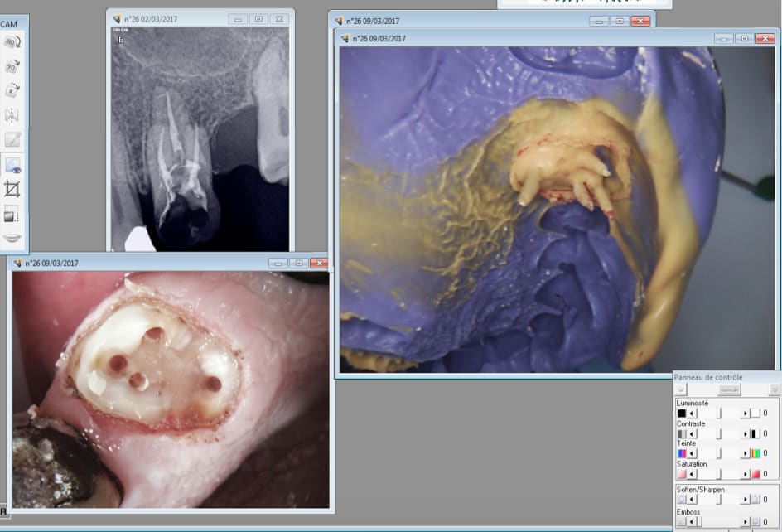This screenshot has width=782, height=532.
Task: Maximize the large impression photo window
Action: pos(744,38)
